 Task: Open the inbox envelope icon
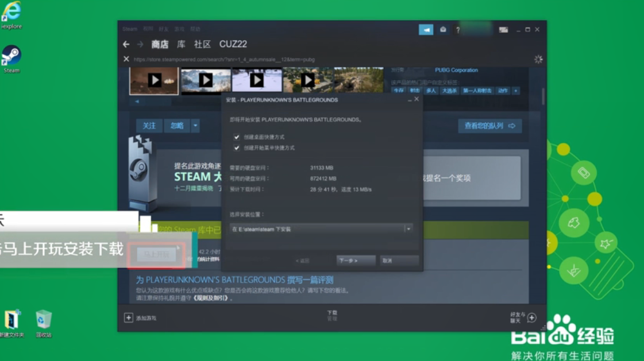(x=443, y=29)
